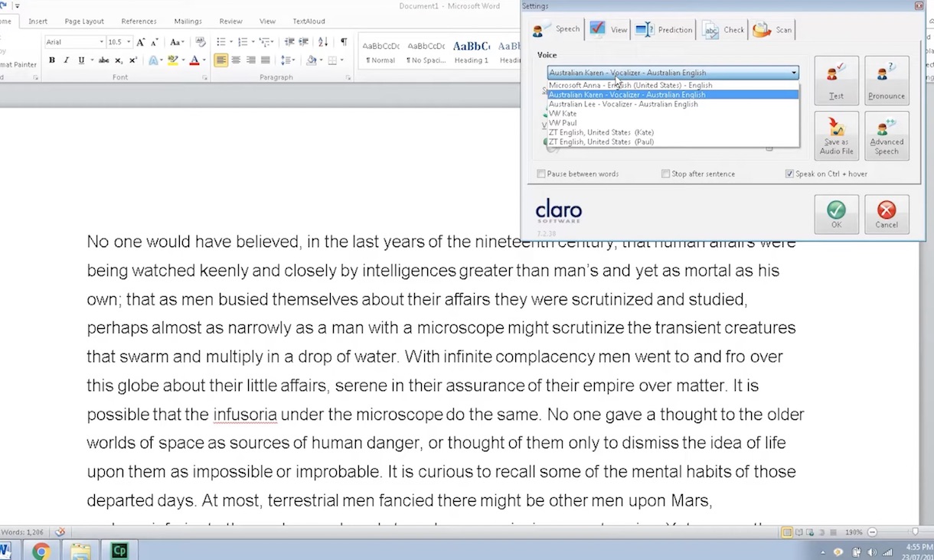This screenshot has width=934, height=560.
Task: Open the Arial font name dropdown
Action: coord(101,42)
